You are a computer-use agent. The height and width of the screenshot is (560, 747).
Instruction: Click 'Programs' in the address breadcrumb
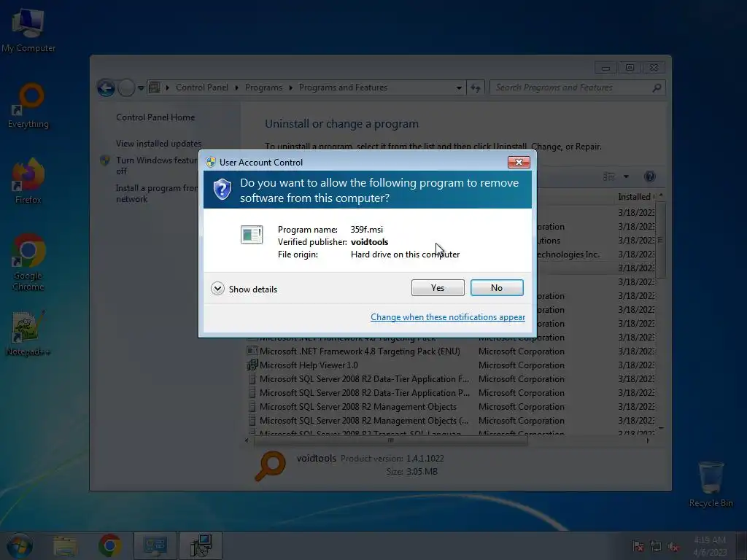point(263,87)
